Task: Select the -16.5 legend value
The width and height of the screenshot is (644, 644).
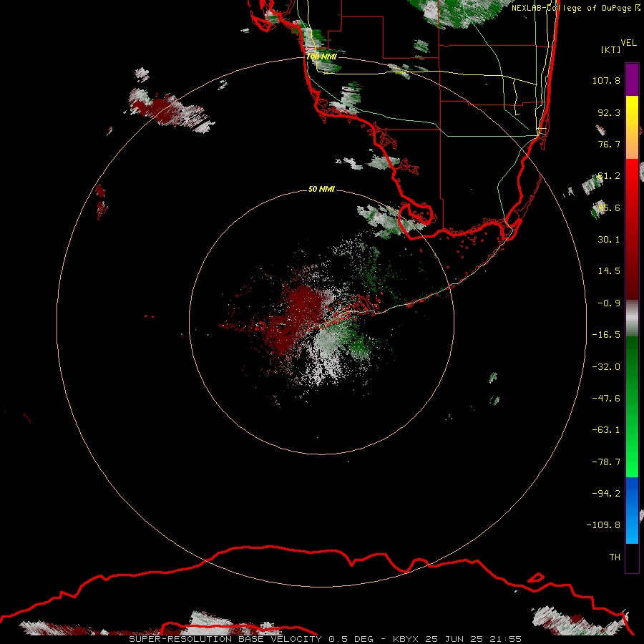Action: (606, 335)
